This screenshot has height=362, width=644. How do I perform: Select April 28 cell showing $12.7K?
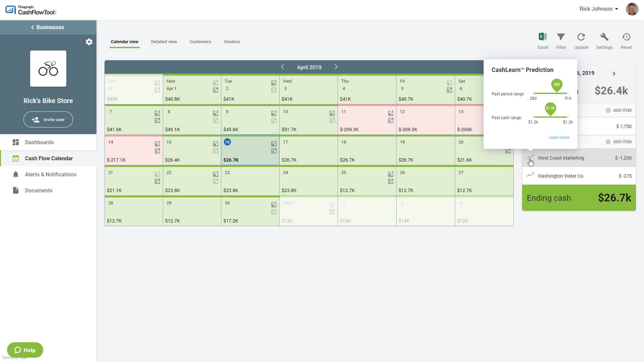pyautogui.click(x=134, y=211)
